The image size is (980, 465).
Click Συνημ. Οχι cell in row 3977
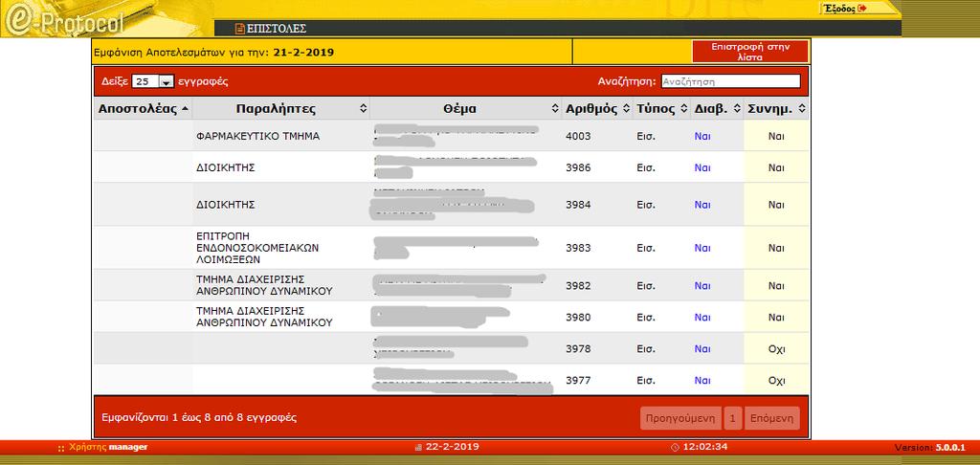[776, 380]
